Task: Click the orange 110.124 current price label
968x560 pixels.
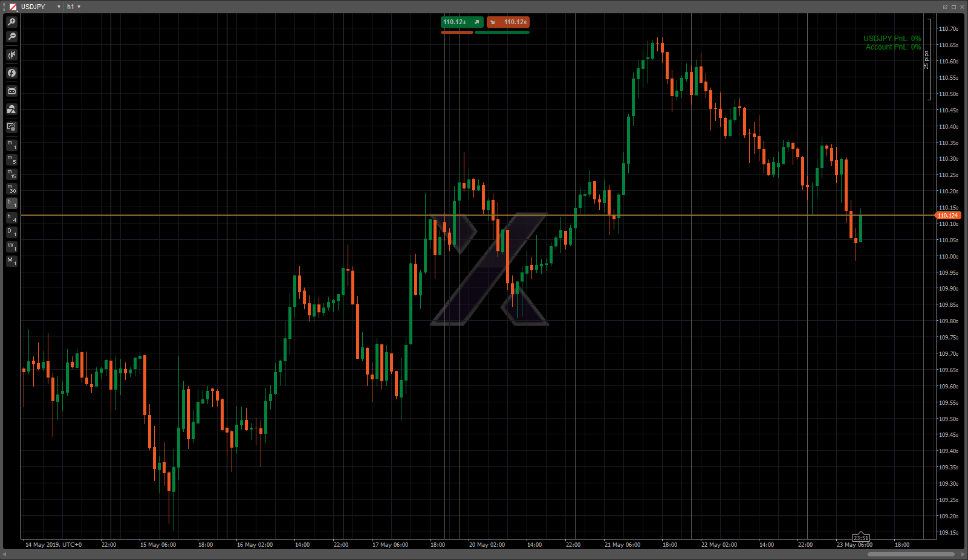Action: (947, 216)
